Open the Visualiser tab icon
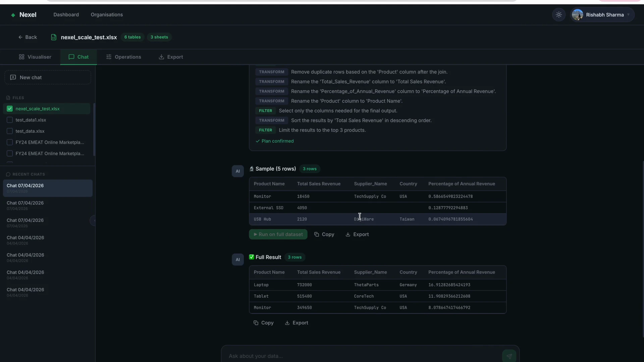Screen dimensions: 644x362 pyautogui.click(x=21, y=57)
